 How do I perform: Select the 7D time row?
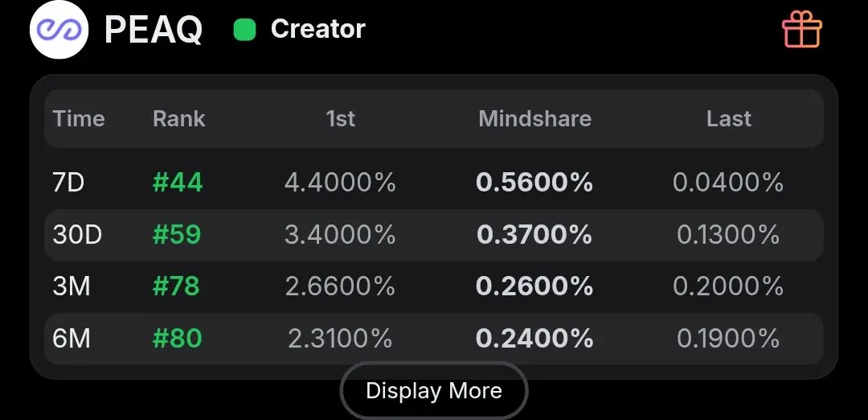[x=433, y=183]
